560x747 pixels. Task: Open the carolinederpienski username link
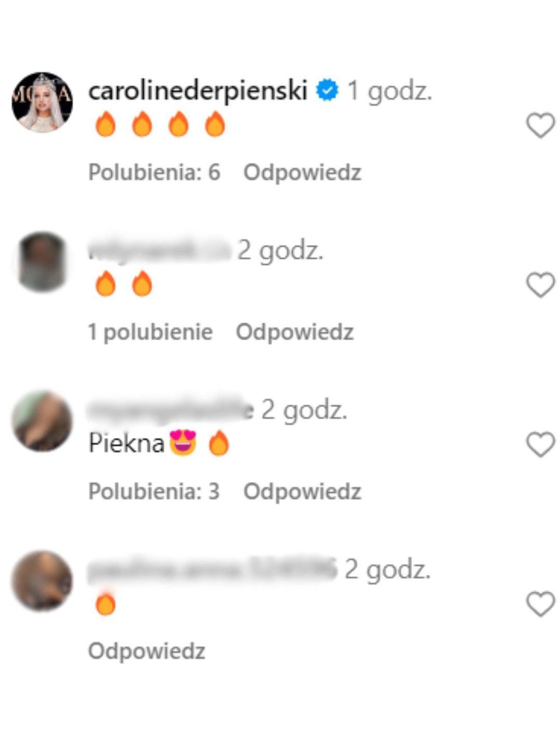coord(198,91)
